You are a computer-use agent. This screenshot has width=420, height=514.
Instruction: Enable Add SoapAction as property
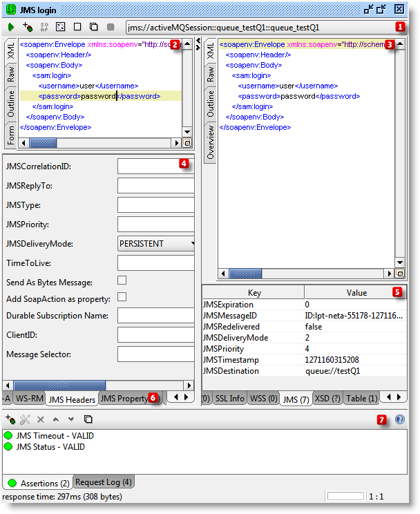click(x=122, y=296)
